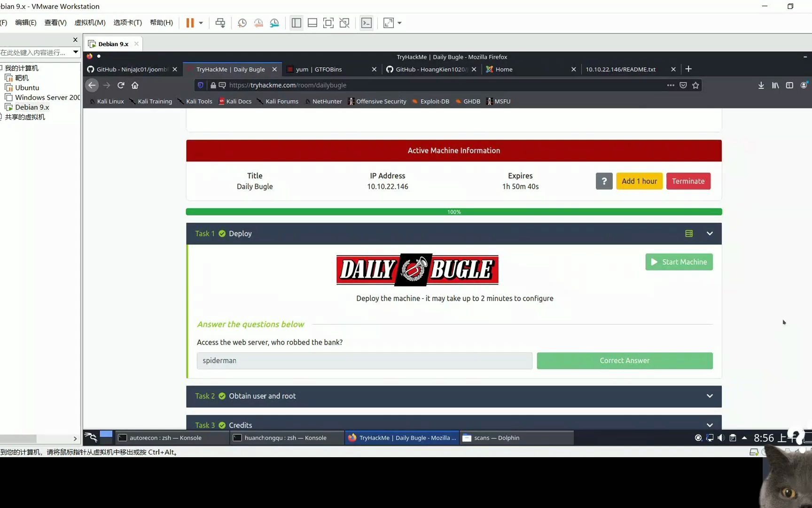This screenshot has height=508, width=812.
Task: Close the VMware library panel
Action: click(75, 40)
